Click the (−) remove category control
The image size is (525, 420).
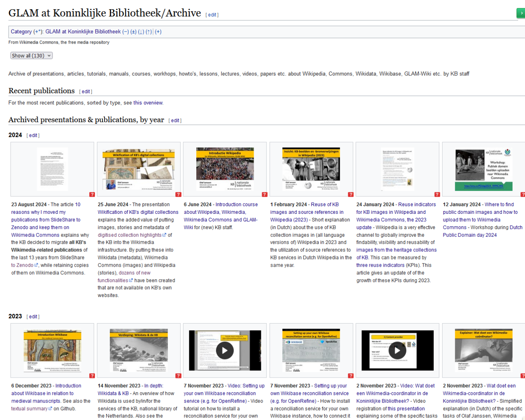pyautogui.click(x=126, y=32)
